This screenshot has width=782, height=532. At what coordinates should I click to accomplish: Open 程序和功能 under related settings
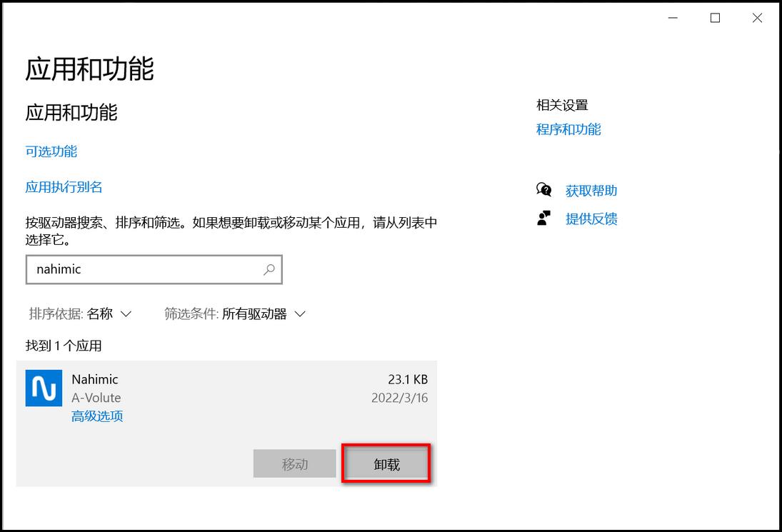568,129
